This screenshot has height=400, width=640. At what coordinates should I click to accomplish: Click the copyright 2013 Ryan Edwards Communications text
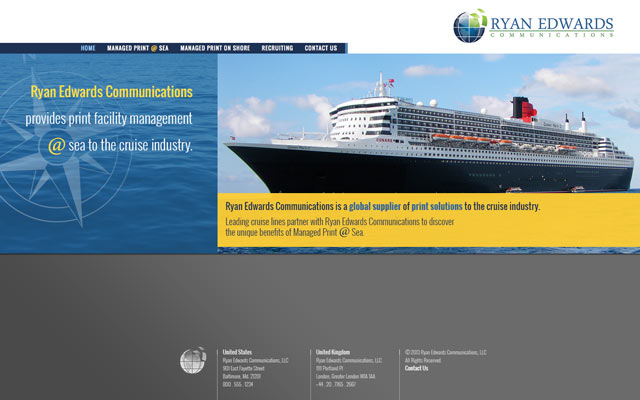(446, 352)
